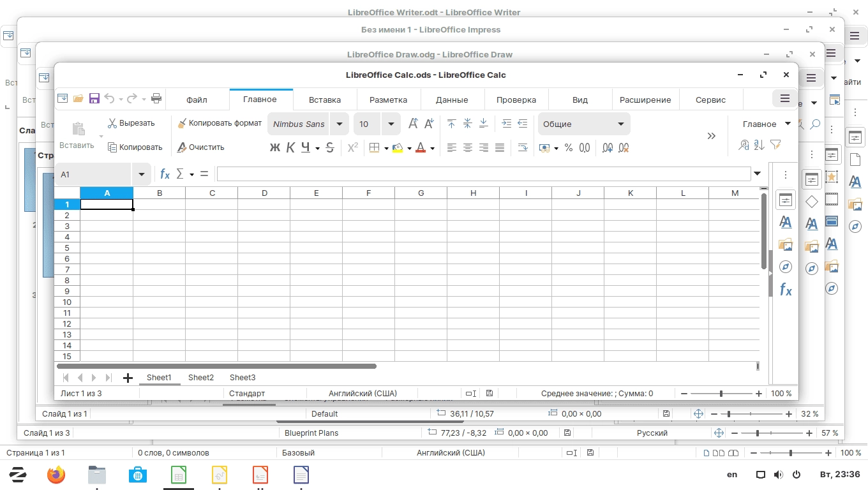
Task: Adjust the Calc zoom slider in the status bar
Action: click(721, 394)
